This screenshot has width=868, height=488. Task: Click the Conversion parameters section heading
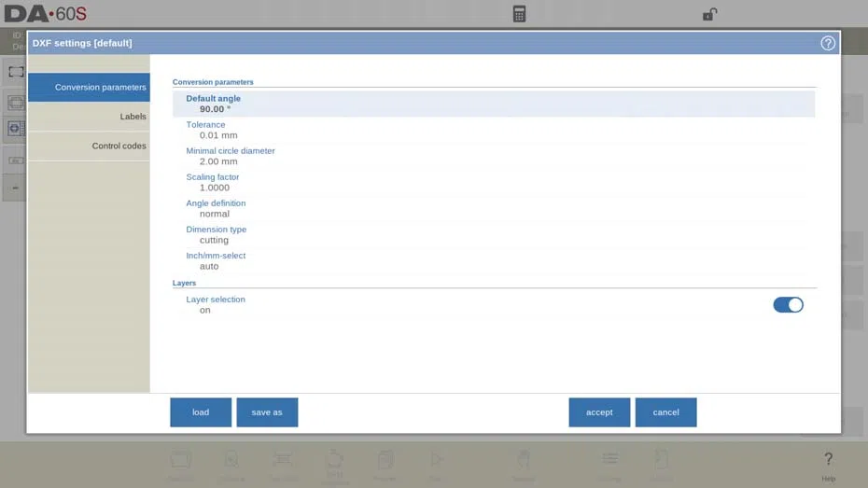coord(213,82)
